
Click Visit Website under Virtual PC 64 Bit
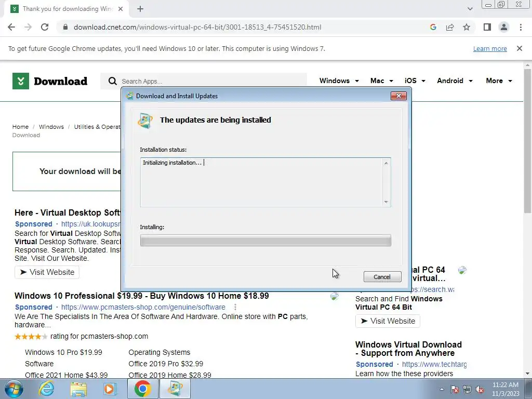click(x=388, y=321)
